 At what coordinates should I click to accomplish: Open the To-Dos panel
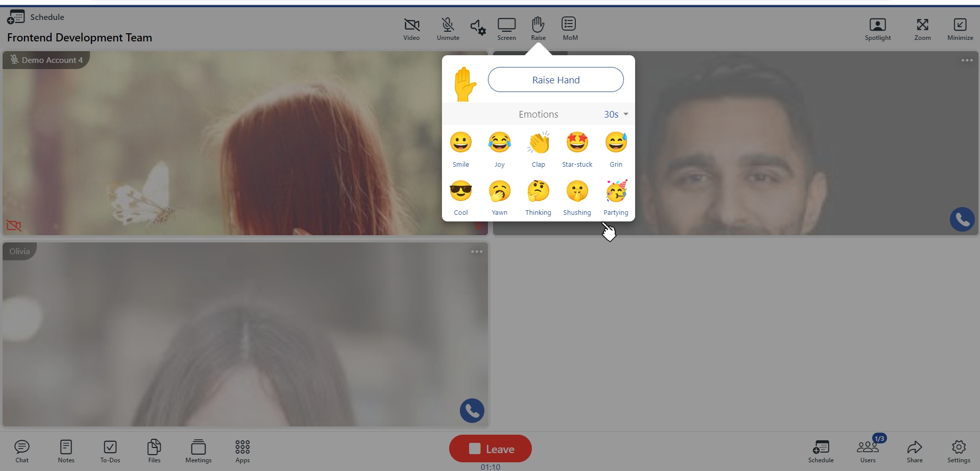click(x=110, y=451)
